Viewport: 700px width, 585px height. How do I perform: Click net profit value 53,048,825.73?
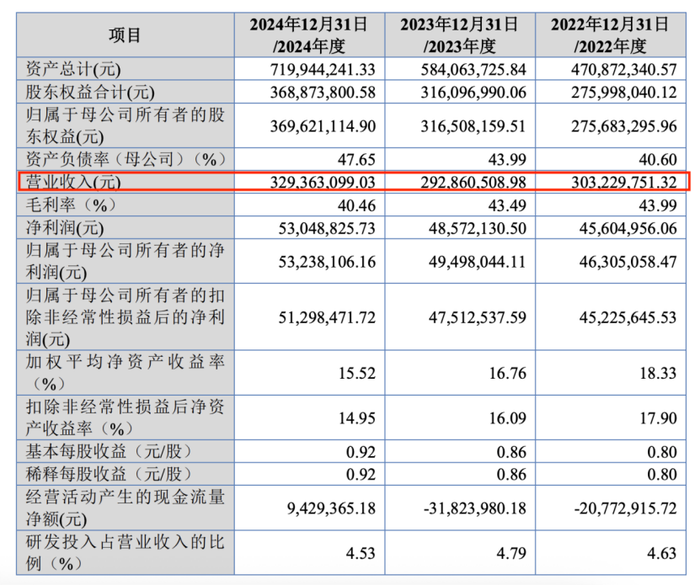tap(327, 229)
